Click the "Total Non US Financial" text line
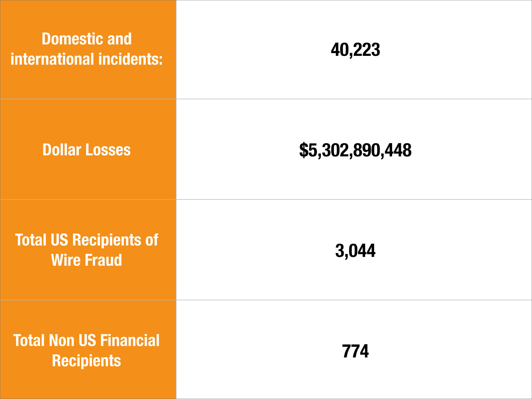532x399 pixels. coord(87,340)
